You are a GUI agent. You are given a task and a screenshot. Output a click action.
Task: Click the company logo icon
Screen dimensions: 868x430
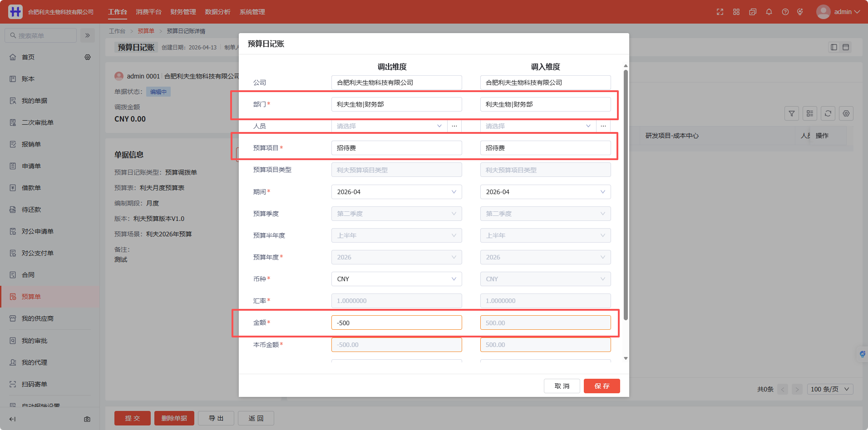15,12
